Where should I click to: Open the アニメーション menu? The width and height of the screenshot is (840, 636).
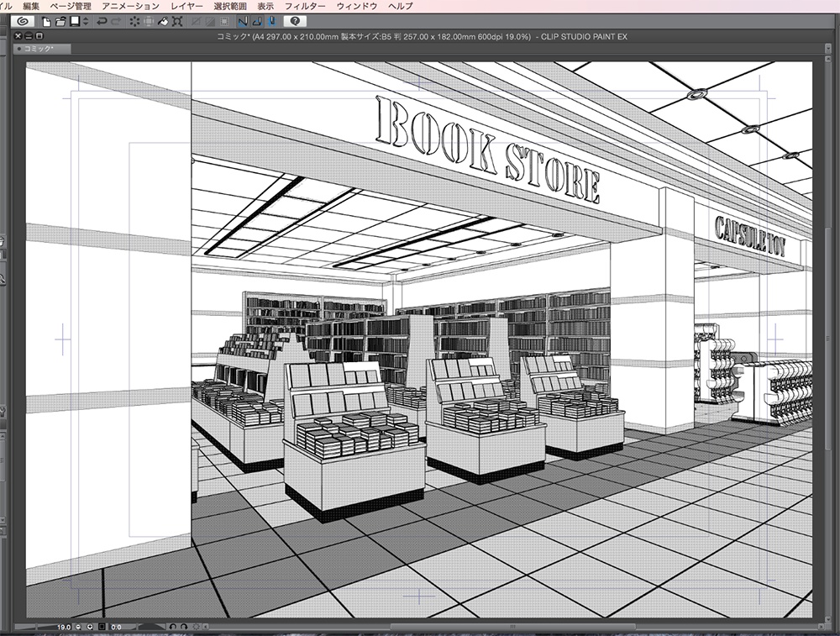pyautogui.click(x=131, y=6)
